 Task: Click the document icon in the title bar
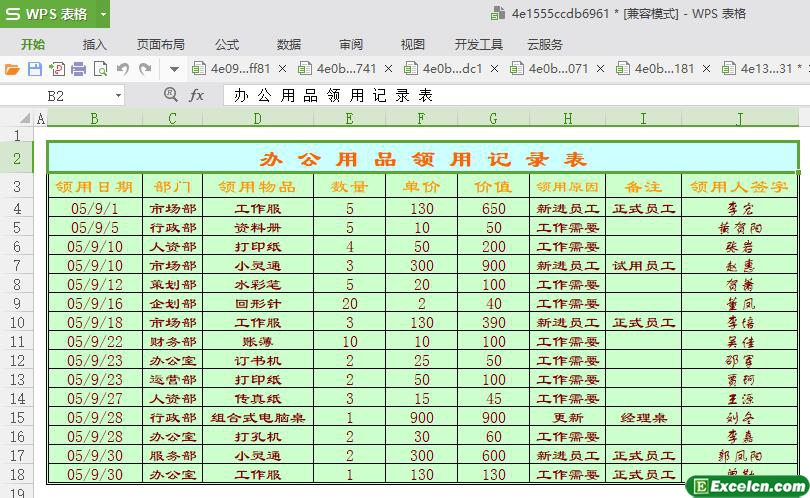[x=497, y=13]
